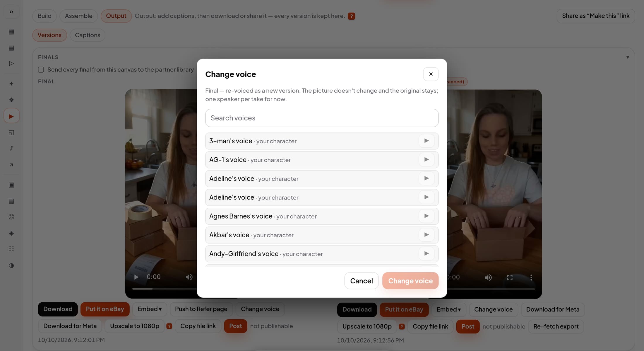Seek on the left video's progress bar
The width and height of the screenshot is (644, 351).
point(165,289)
